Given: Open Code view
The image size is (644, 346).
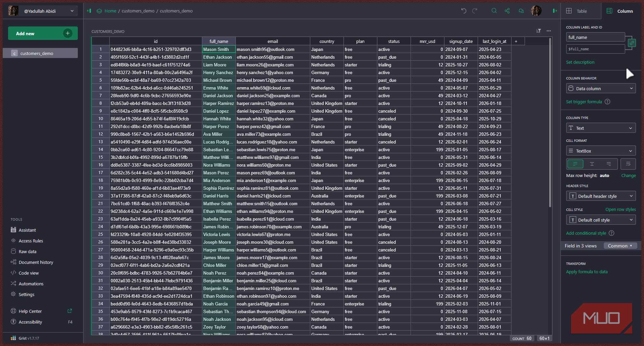Looking at the screenshot, I should point(29,273).
